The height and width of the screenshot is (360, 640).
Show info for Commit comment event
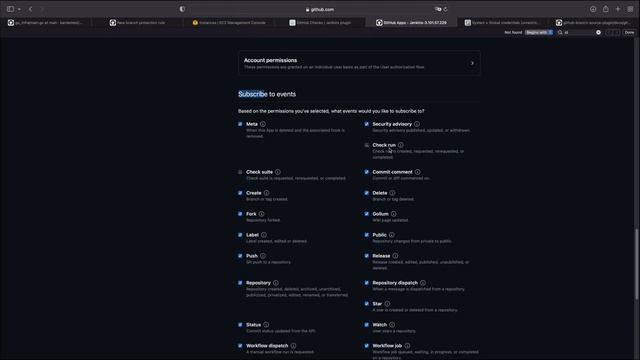click(x=418, y=172)
